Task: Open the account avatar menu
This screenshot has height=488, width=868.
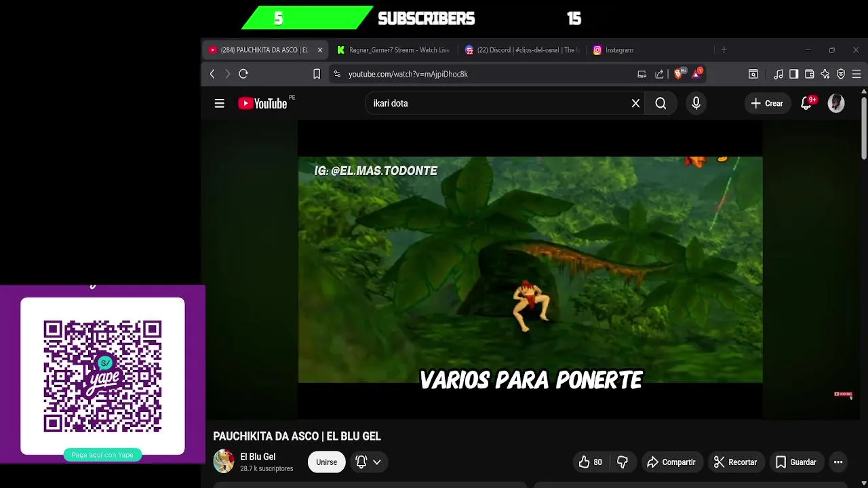Action: (836, 104)
